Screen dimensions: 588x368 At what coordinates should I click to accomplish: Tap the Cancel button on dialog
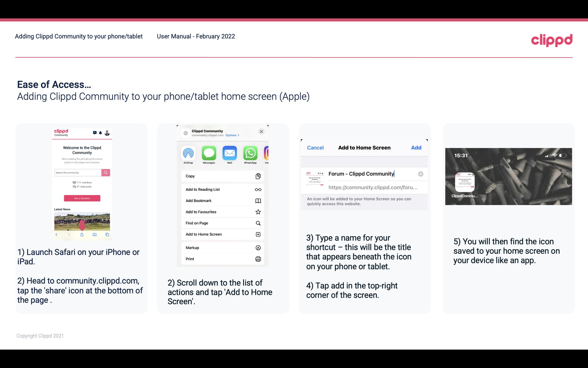coord(315,147)
